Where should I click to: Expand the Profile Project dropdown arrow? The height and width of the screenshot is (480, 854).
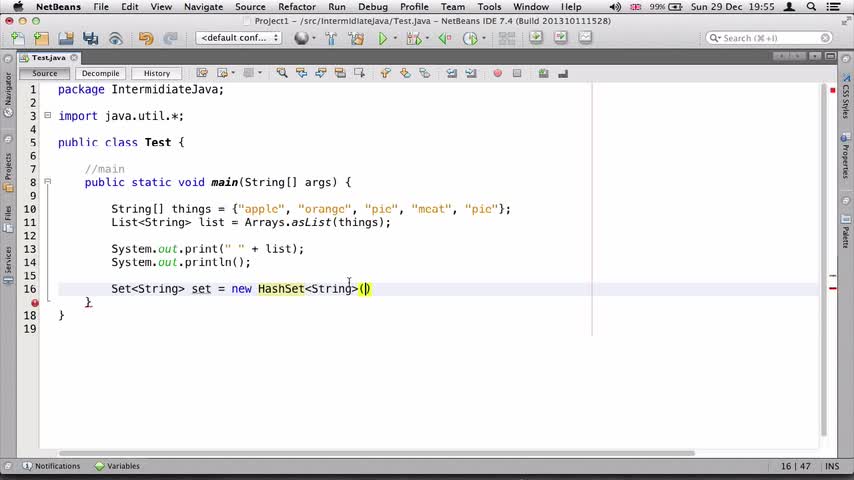pyautogui.click(x=483, y=38)
